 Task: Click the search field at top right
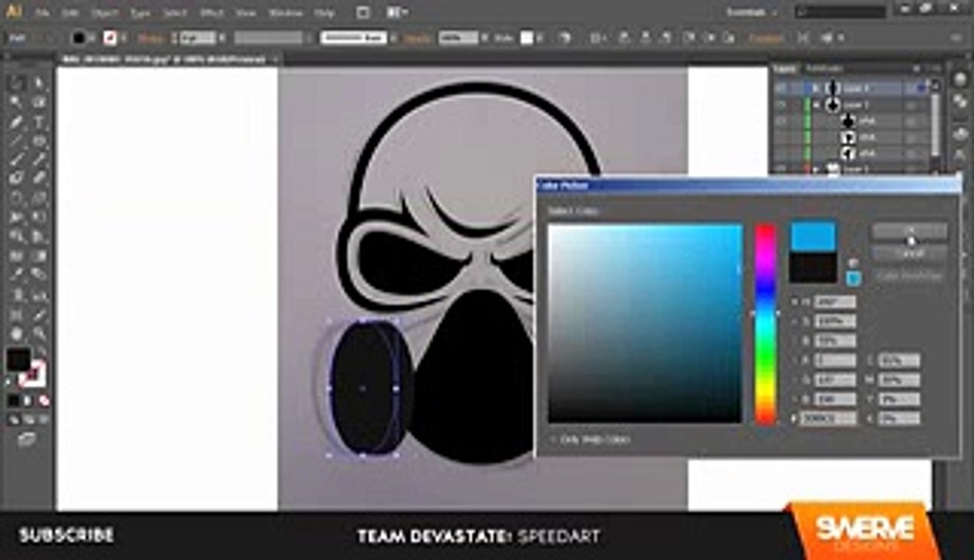[841, 12]
